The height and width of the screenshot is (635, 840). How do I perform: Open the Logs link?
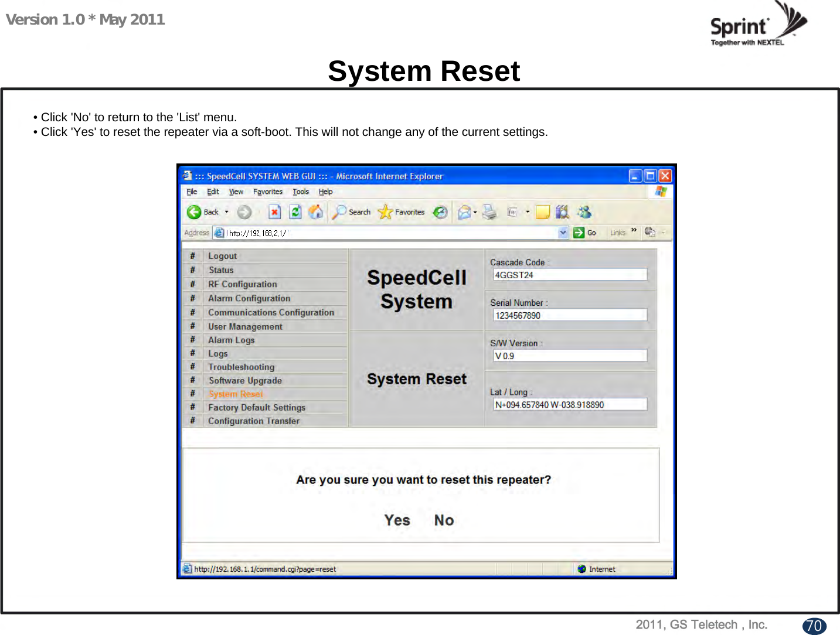pyautogui.click(x=218, y=353)
